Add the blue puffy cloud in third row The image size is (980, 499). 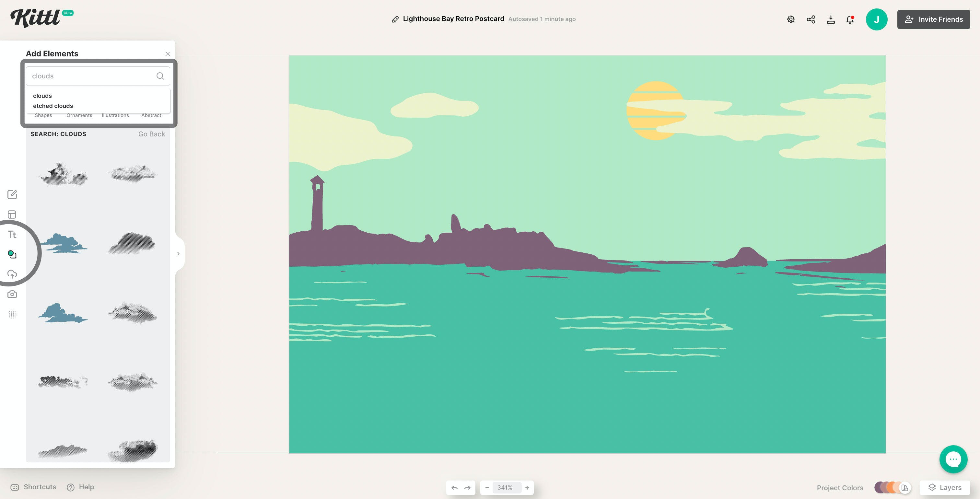[x=63, y=313]
